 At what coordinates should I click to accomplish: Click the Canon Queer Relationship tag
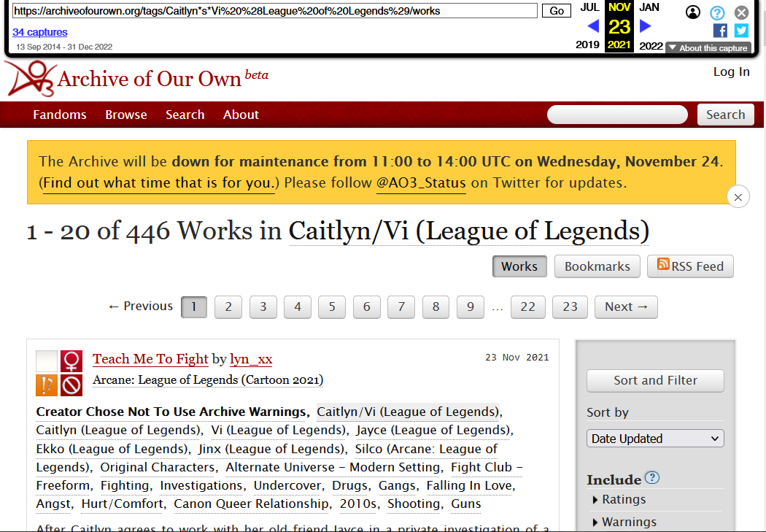click(251, 504)
